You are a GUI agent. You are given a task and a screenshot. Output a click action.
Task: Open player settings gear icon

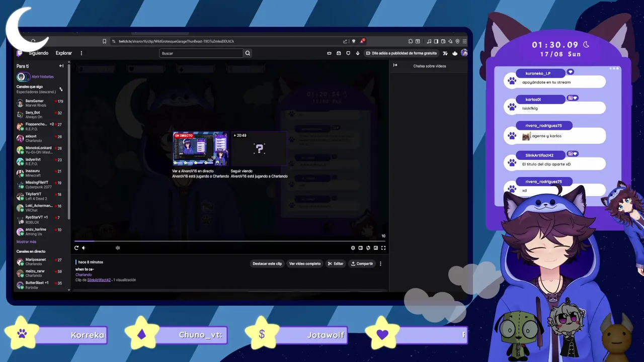(353, 248)
